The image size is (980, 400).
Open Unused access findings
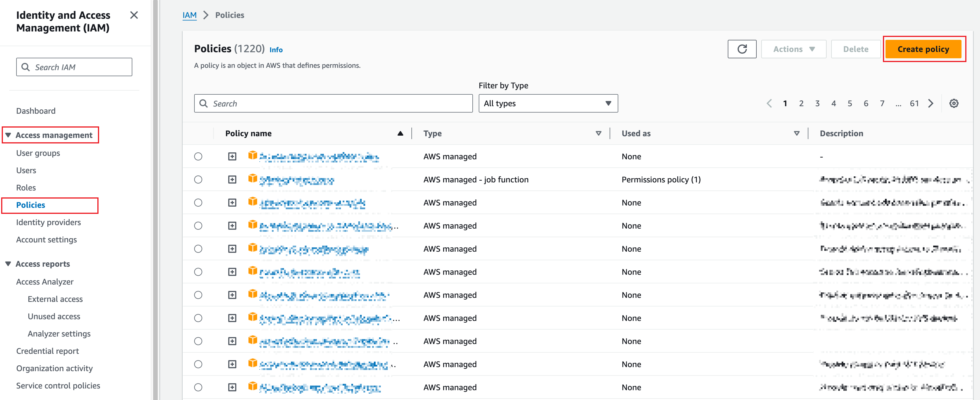(54, 316)
